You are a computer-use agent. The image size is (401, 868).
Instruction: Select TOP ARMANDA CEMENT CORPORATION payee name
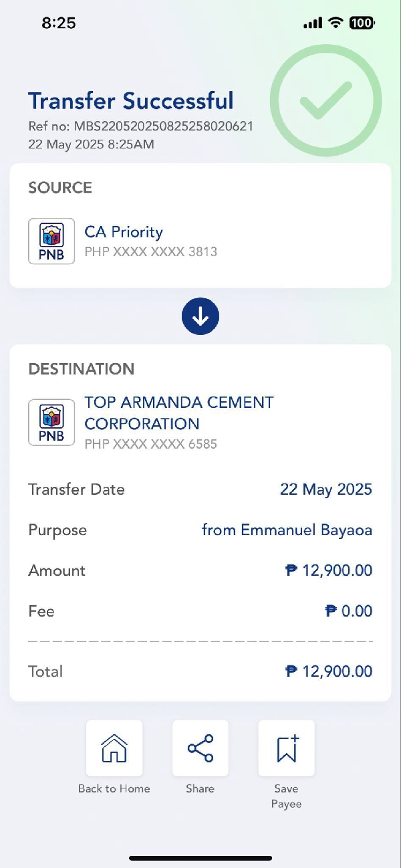click(179, 413)
